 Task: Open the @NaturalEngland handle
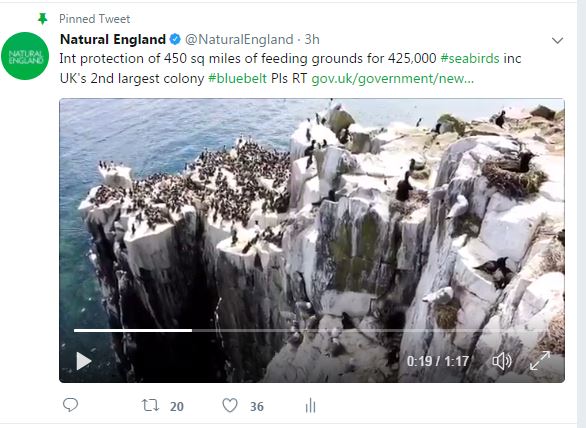coord(239,39)
